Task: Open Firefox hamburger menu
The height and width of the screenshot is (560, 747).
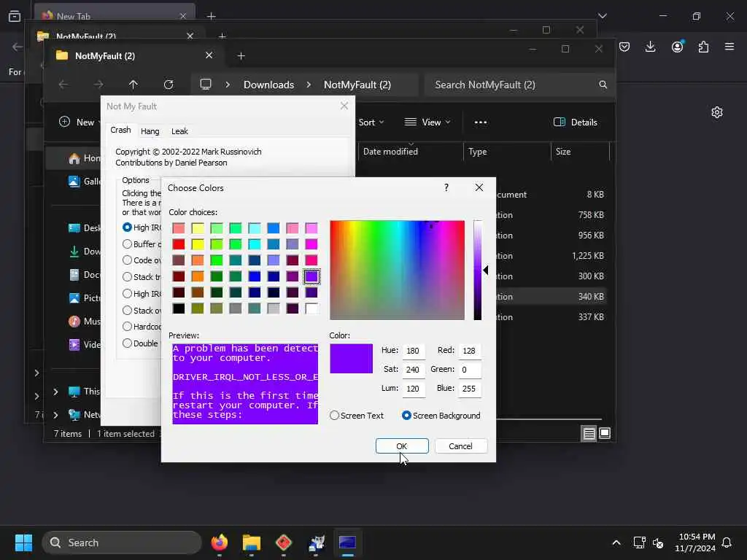Action: click(729, 47)
